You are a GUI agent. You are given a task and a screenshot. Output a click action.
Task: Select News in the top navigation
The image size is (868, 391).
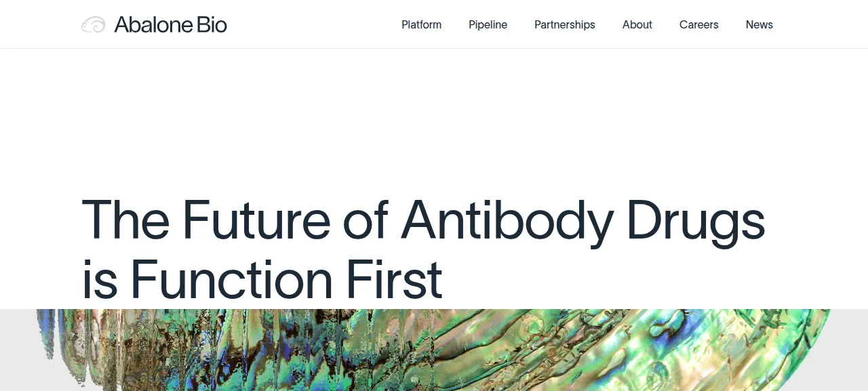point(759,24)
